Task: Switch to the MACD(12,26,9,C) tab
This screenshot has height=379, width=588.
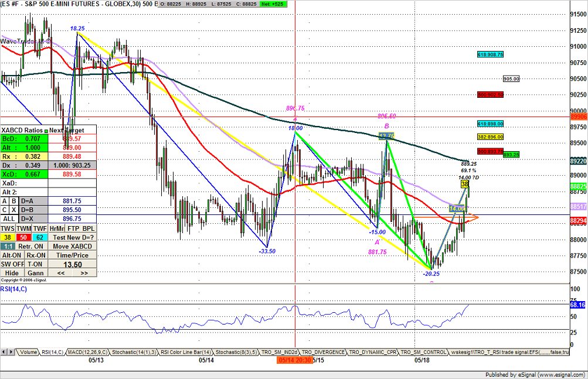Action: (86, 352)
